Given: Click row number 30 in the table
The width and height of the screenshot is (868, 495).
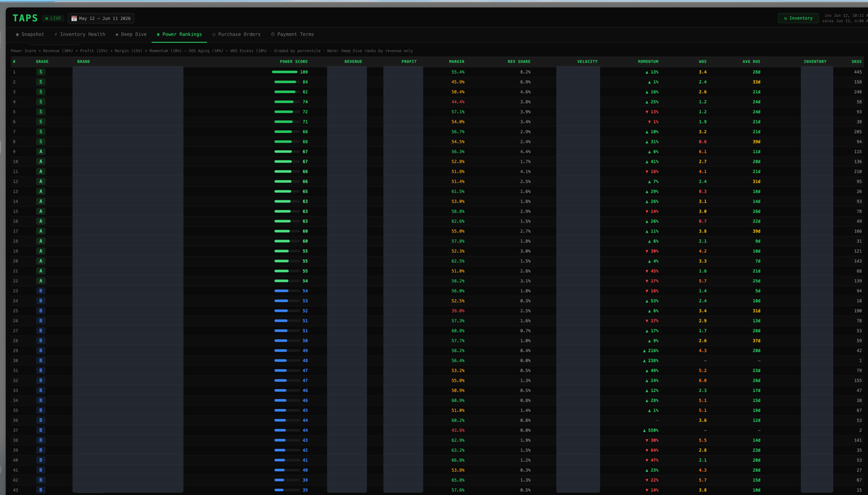Looking at the screenshot, I should coord(15,361).
